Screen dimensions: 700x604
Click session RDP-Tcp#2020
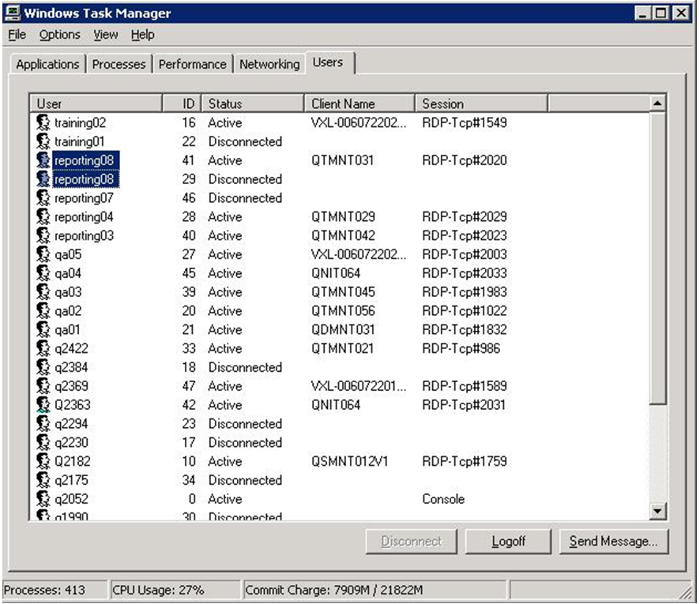click(x=465, y=160)
